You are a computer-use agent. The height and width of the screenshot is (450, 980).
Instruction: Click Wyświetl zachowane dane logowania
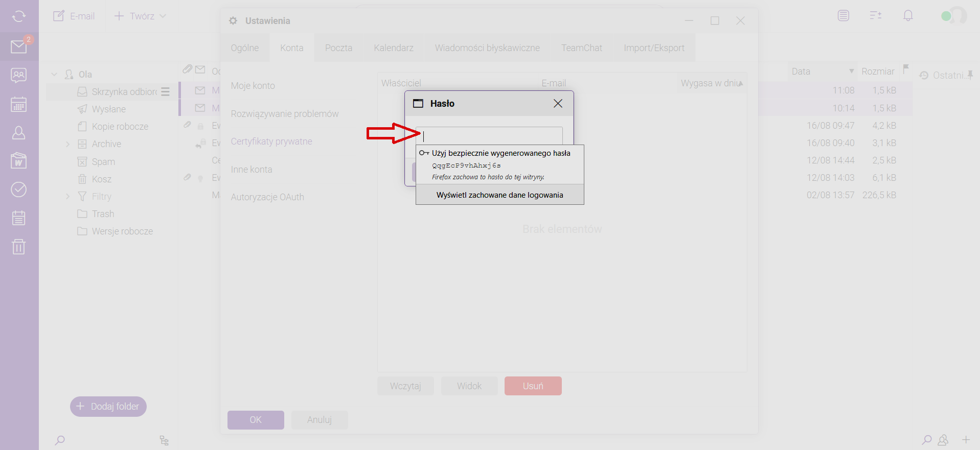[499, 195]
